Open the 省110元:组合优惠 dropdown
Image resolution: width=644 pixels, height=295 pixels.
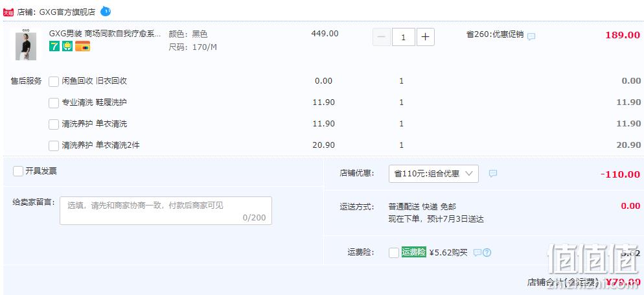[x=433, y=173]
